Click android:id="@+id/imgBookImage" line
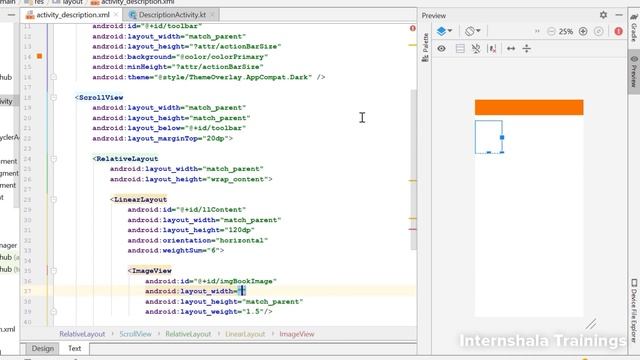This screenshot has width=640, height=360. click(x=211, y=281)
